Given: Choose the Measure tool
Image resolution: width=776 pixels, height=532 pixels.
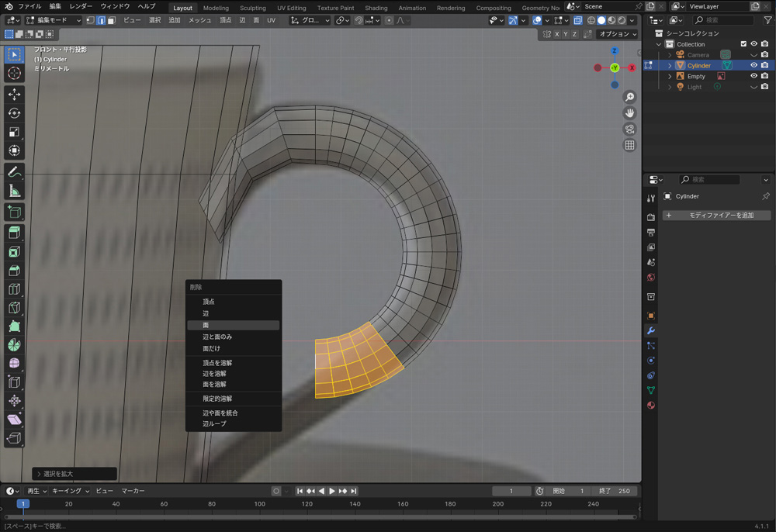Looking at the screenshot, I should (x=14, y=191).
